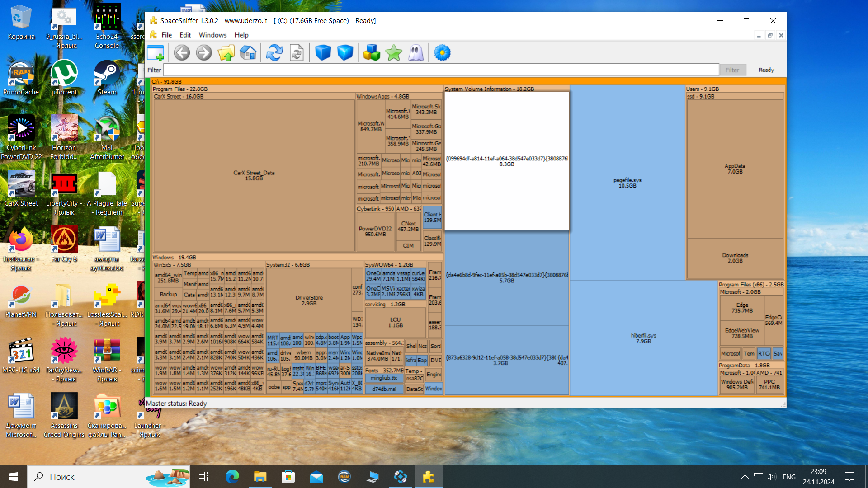
Task: Go up one folder level
Action: (x=226, y=53)
